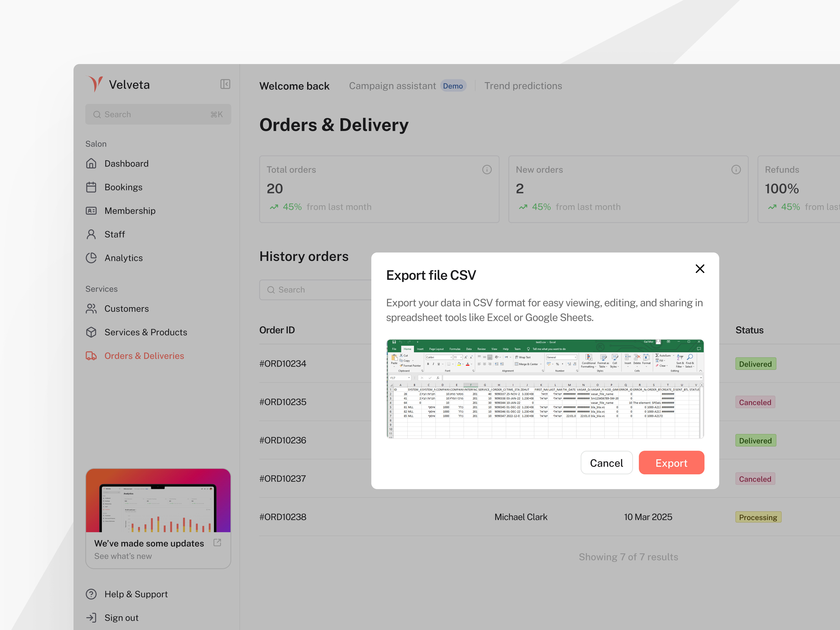Switch to the Campaign assistant tab

point(392,85)
